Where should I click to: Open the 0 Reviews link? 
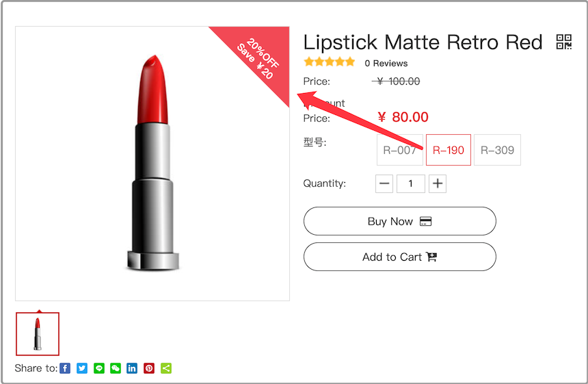[386, 63]
